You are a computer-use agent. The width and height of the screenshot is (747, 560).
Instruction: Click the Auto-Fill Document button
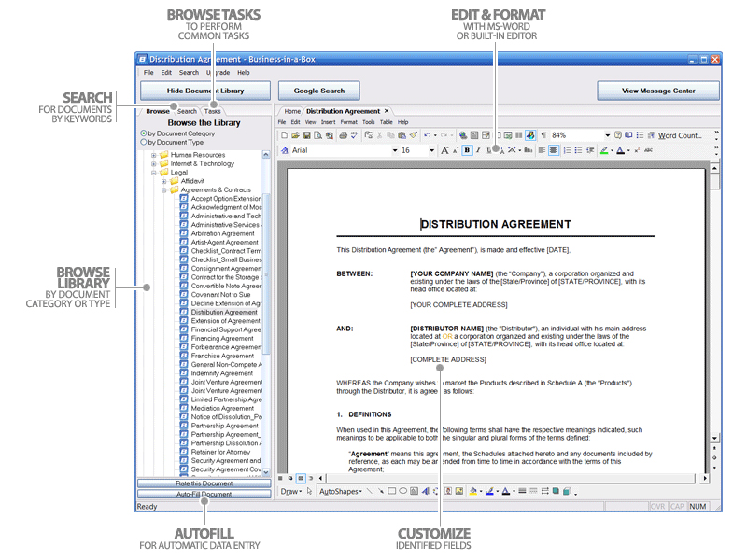204,495
